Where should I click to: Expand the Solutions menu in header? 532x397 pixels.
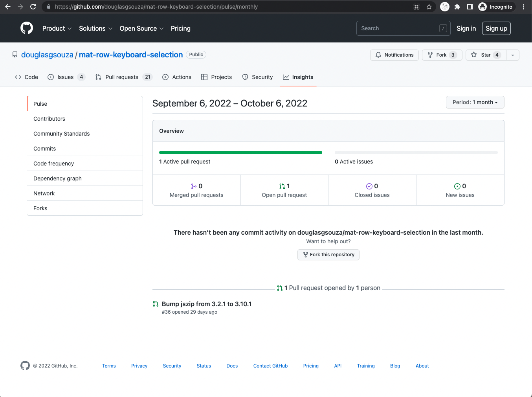tap(95, 28)
